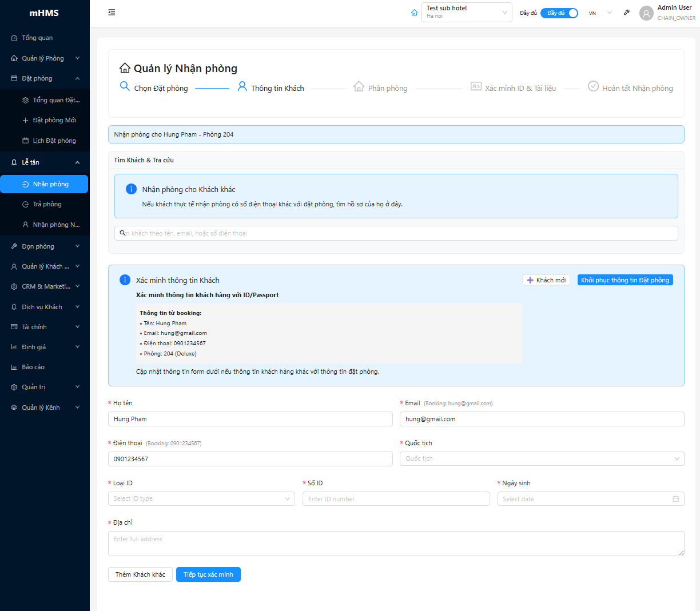
Task: Click the key icon in the header
Action: 627,13
